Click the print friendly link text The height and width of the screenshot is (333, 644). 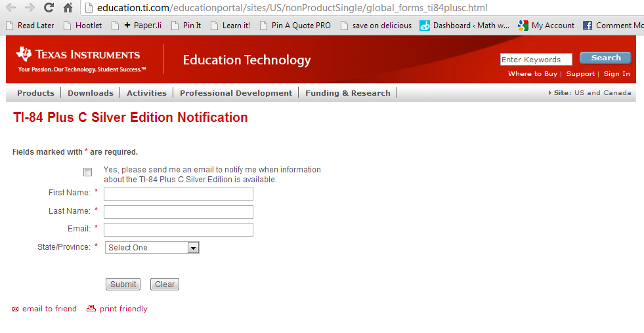point(123,309)
